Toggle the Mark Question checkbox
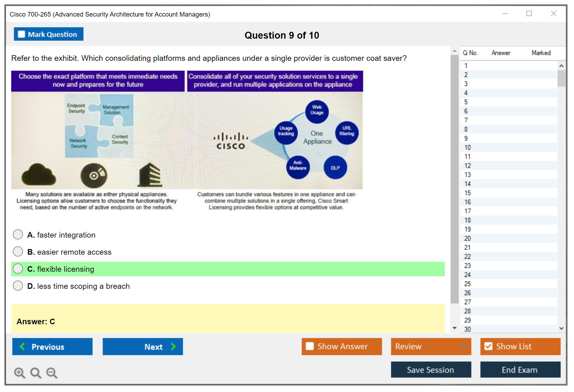Image resolution: width=574 pixels, height=392 pixels. point(21,34)
